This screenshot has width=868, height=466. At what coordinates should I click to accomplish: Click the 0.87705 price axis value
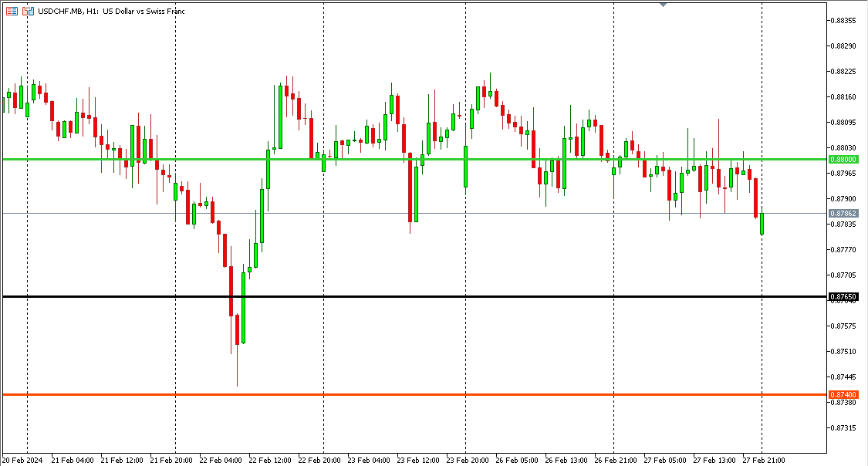(x=843, y=275)
